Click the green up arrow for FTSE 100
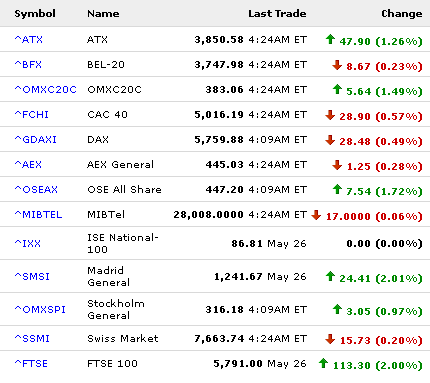Viewport: 430px width, 383px height. tap(323, 363)
